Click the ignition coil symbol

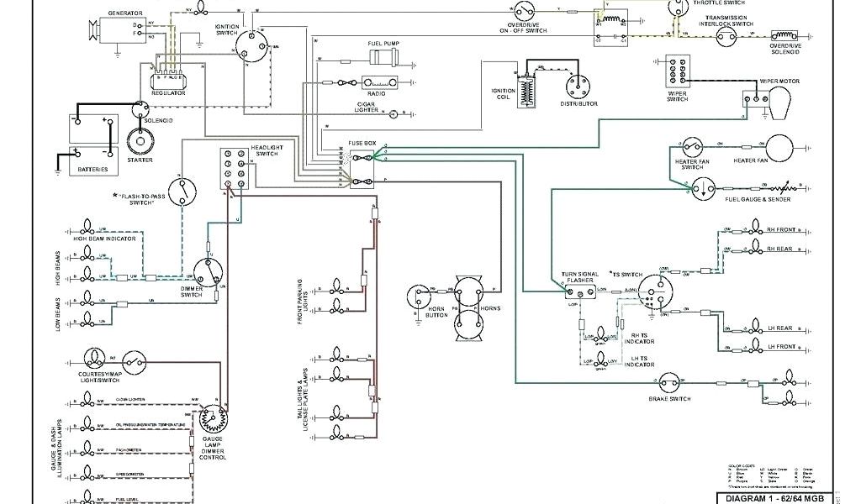pyautogui.click(x=528, y=88)
